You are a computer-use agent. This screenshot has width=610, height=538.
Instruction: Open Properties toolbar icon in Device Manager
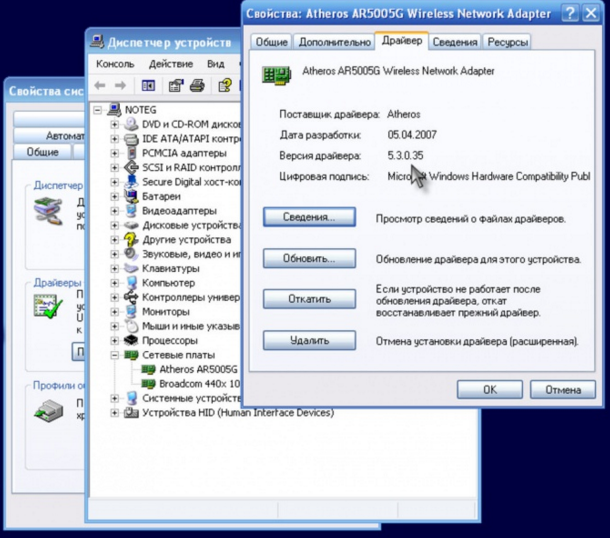coord(176,86)
